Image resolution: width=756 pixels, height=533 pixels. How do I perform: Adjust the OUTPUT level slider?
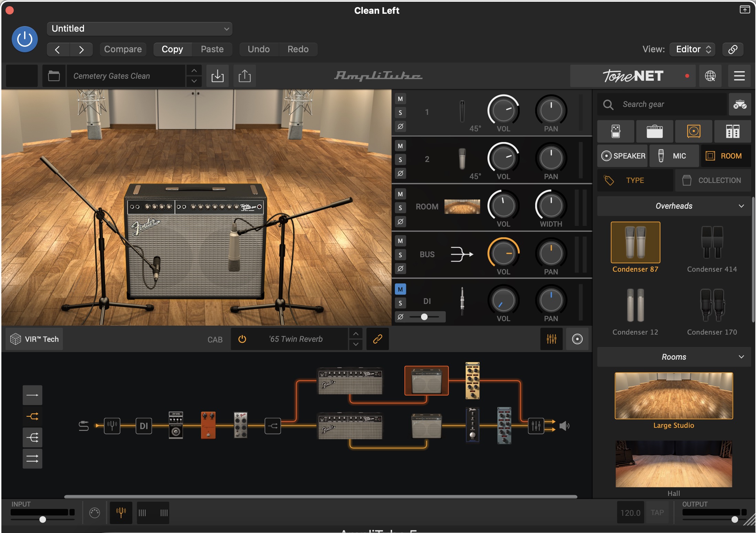click(735, 519)
